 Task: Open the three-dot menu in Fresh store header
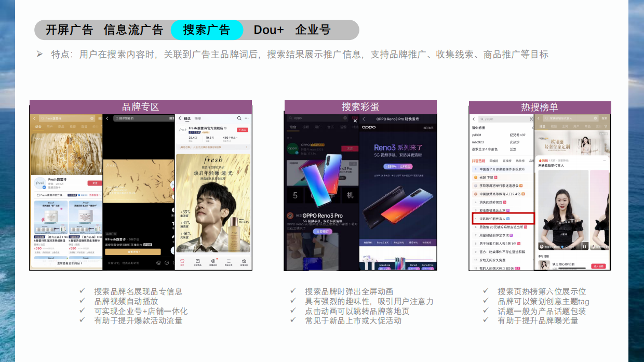coord(247,118)
